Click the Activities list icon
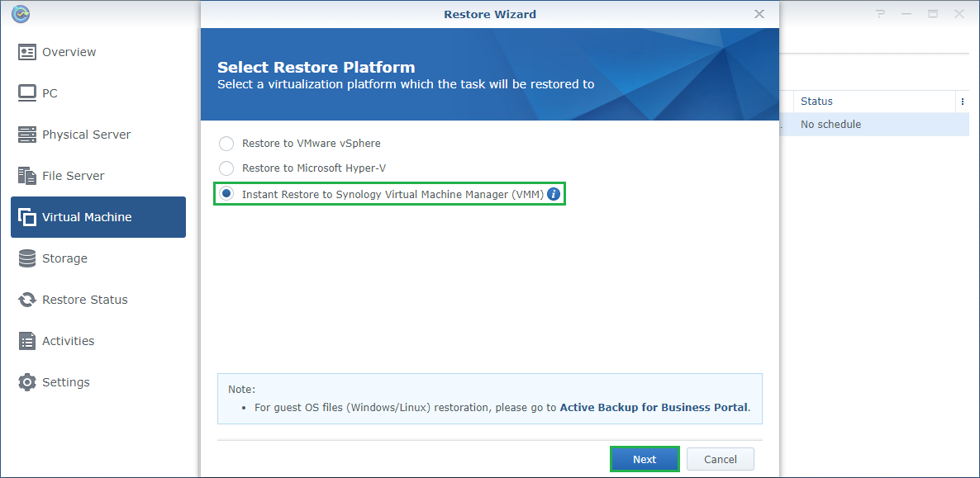Screen dimensions: 980x478 (x=27, y=341)
